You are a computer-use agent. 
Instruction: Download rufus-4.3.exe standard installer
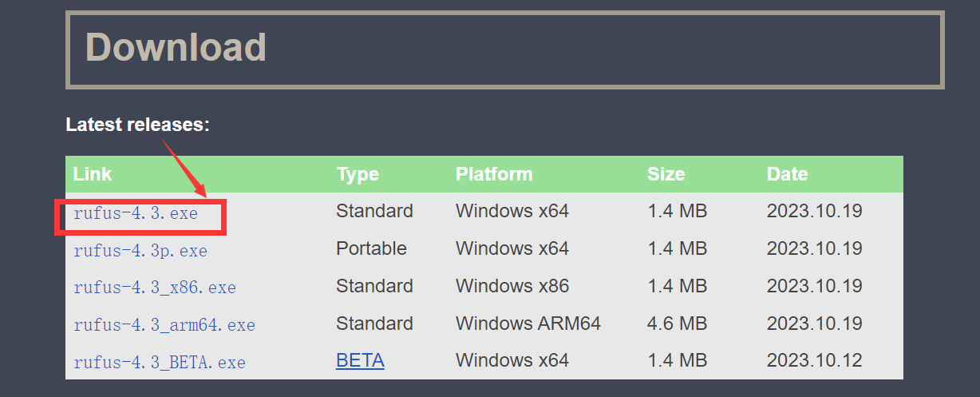tap(136, 214)
